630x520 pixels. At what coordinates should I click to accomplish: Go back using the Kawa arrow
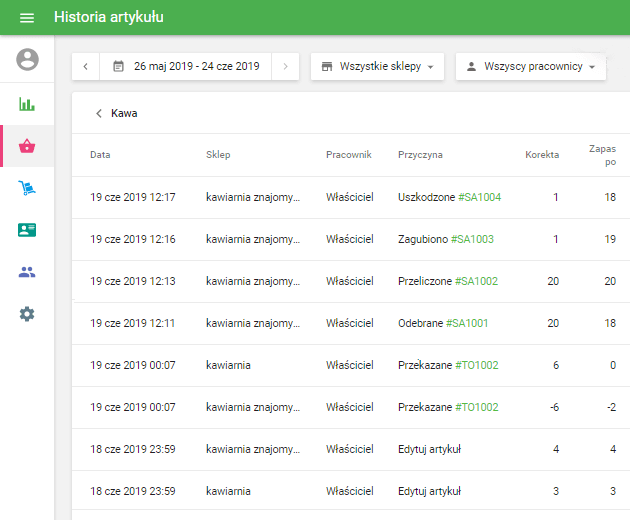[99, 113]
